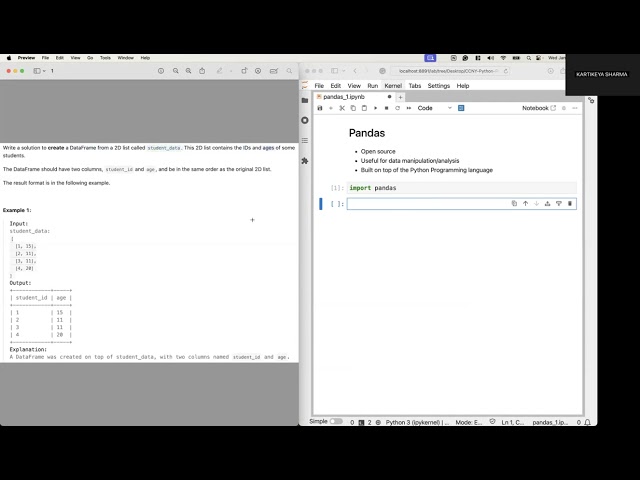Open the file browser sidebar icon
Image resolution: width=640 pixels, height=480 pixels.
(x=305, y=100)
